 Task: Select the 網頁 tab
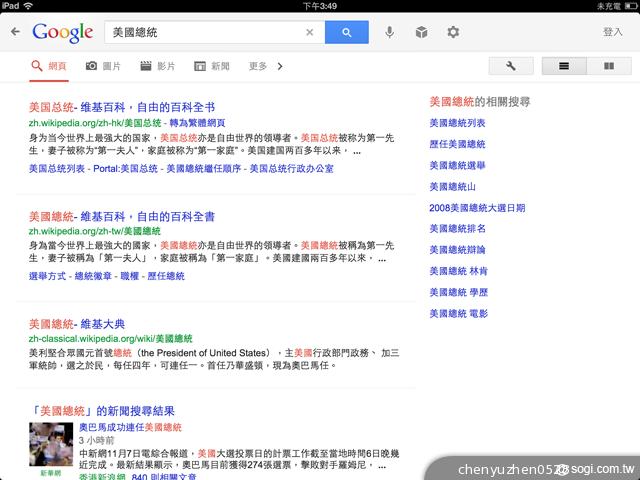pyautogui.click(x=49, y=66)
